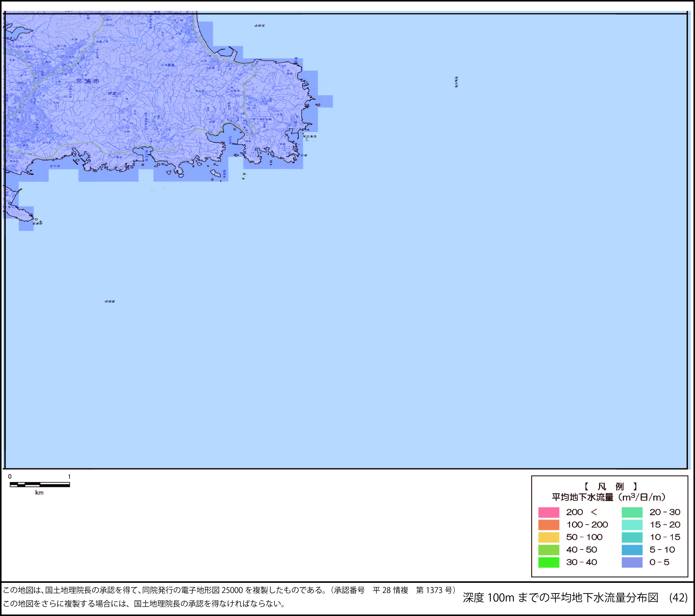
Task: Click the '金田湾' bay label
Action: (x=259, y=26)
